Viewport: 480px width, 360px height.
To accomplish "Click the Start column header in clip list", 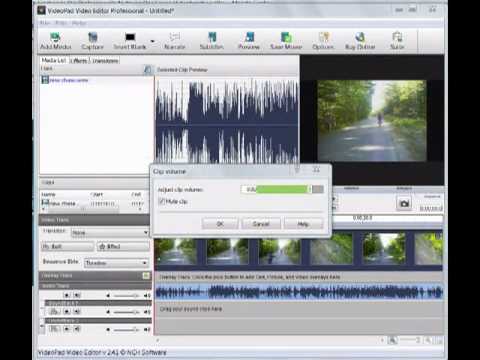I will (97, 194).
